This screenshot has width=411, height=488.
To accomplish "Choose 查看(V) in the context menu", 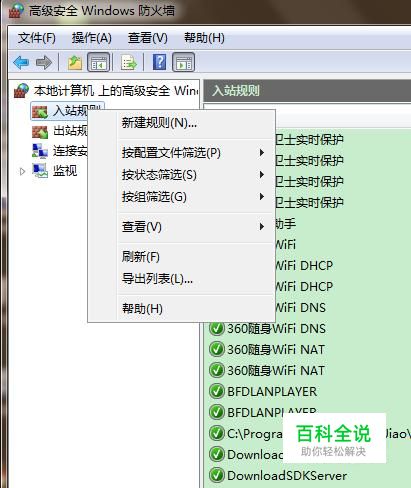I will coord(181,227).
